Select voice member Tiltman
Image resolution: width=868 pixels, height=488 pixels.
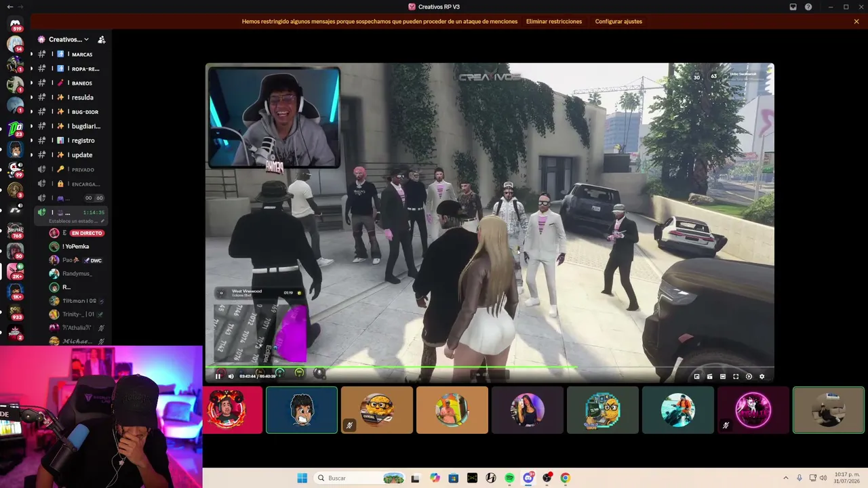click(x=76, y=301)
